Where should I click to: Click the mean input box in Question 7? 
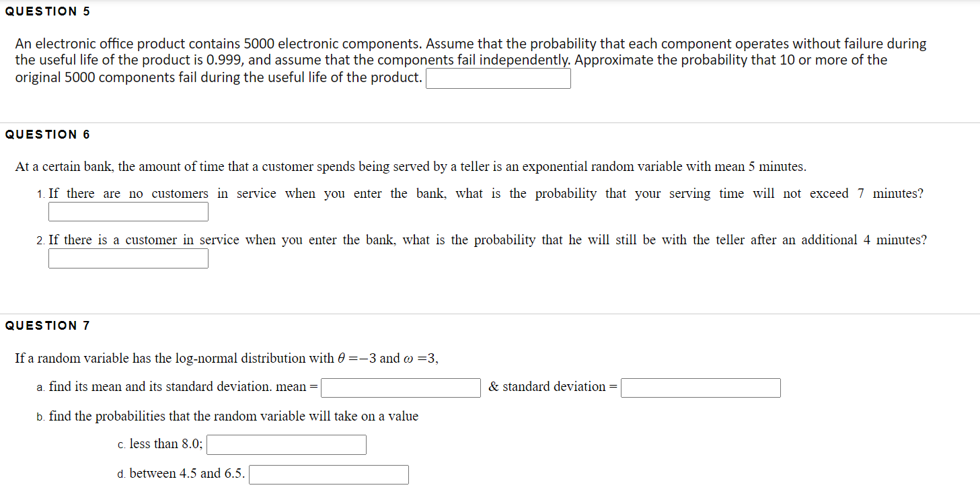(400, 388)
